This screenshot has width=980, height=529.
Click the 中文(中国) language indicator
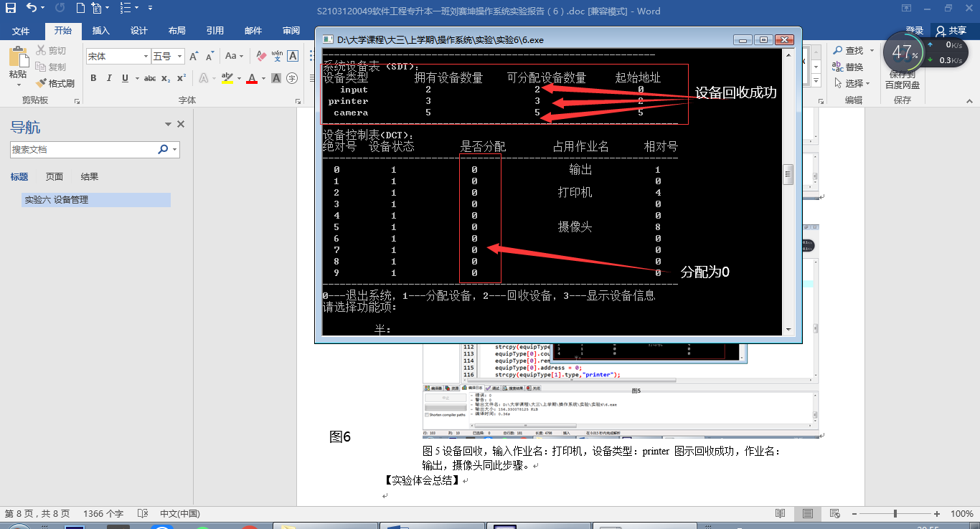coord(179,514)
